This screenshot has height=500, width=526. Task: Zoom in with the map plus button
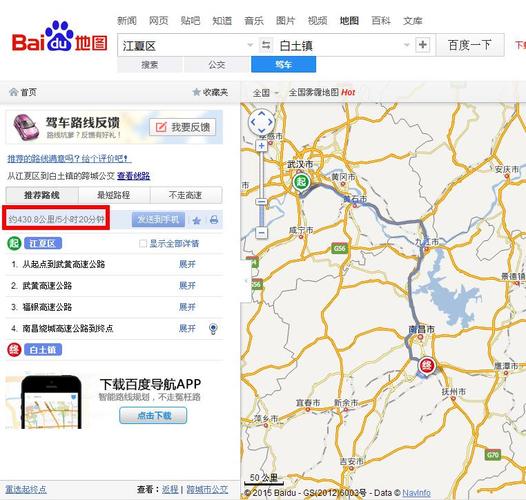point(261,146)
